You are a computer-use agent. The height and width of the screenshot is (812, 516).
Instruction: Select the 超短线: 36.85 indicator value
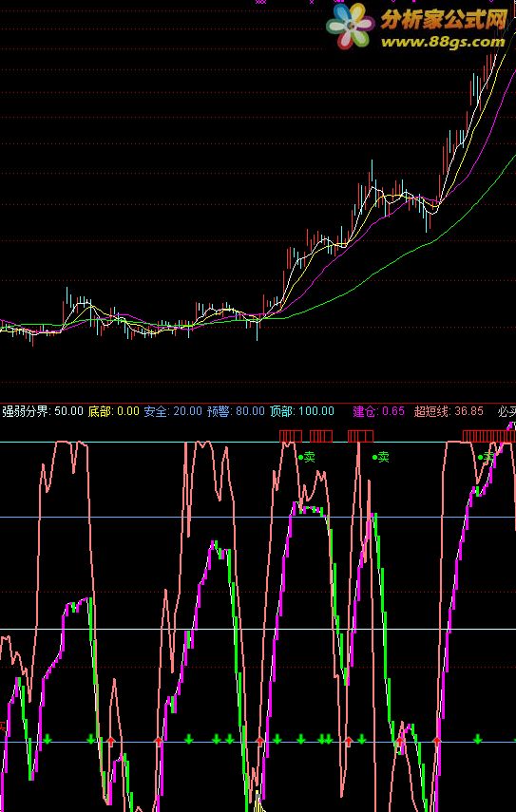point(449,411)
